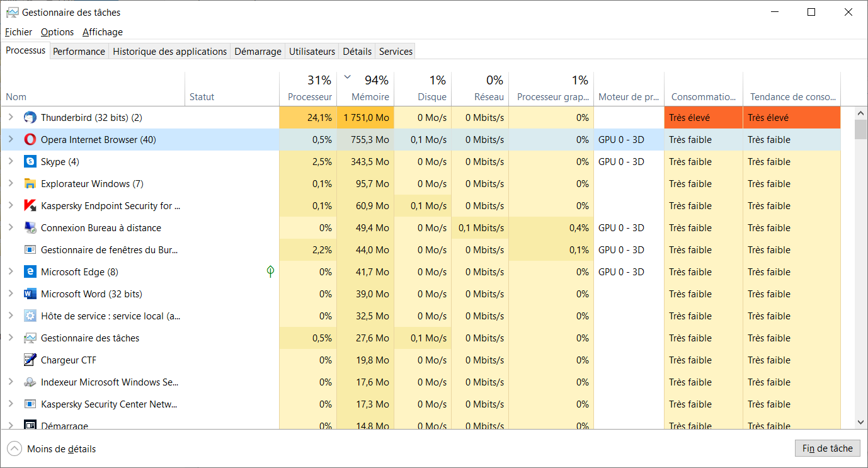Click the Opera Internet Browser icon

tap(30, 140)
